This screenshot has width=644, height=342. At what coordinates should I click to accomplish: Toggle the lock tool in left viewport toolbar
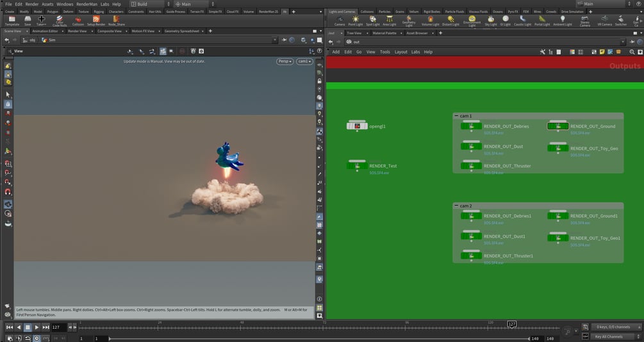[8, 104]
